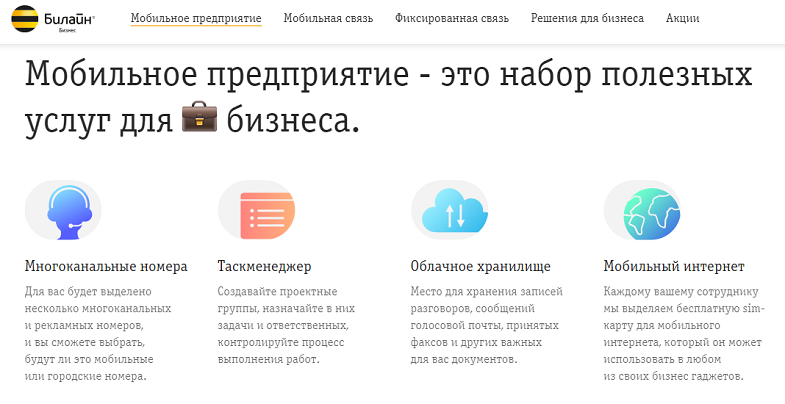Click the headset operator icon

(x=70, y=212)
